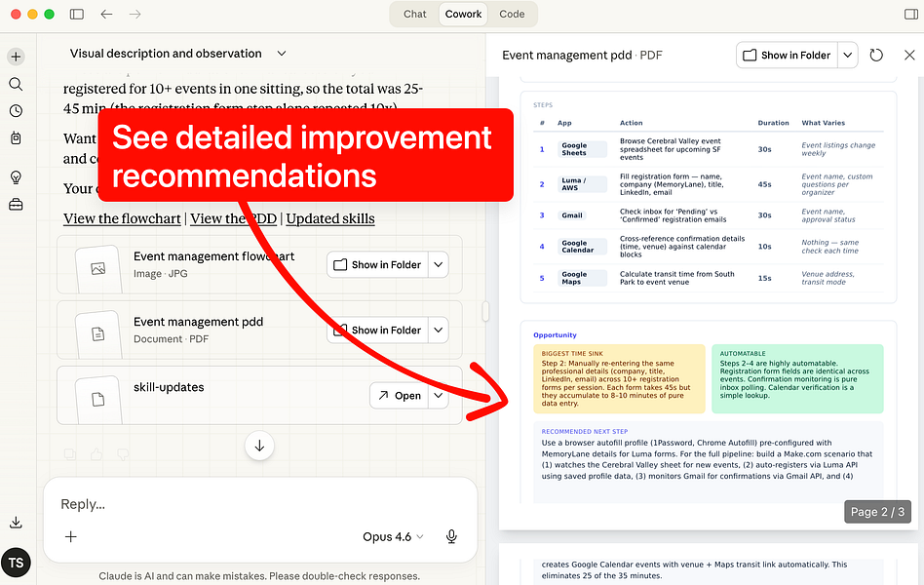Viewport: 924px width, 585px height.
Task: Select the Event management pdd document icon
Action: [x=98, y=334]
